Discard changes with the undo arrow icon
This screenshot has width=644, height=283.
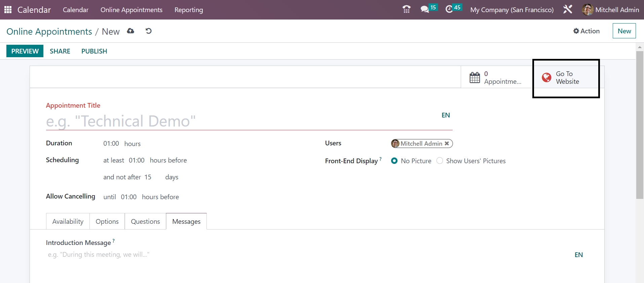click(x=148, y=31)
